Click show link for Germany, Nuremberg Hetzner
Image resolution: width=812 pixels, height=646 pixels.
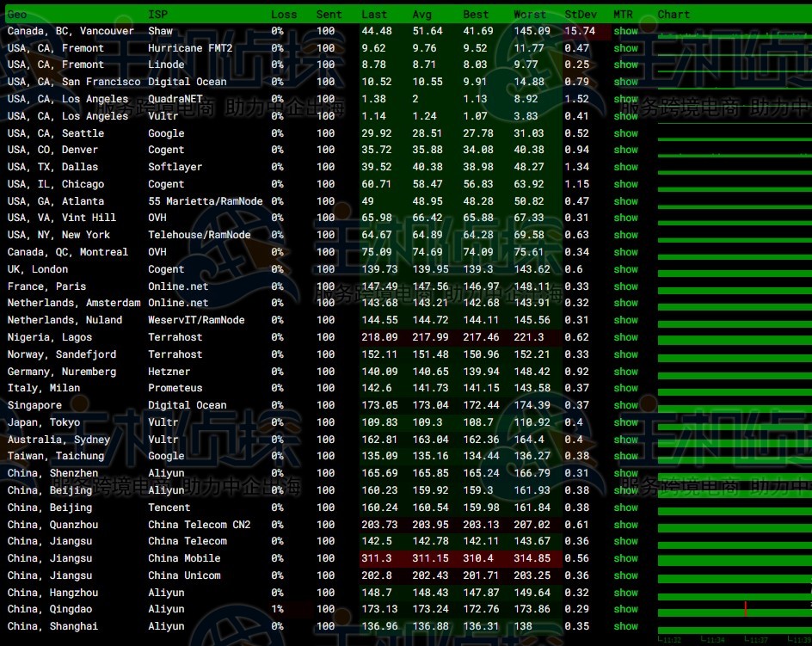coord(625,372)
